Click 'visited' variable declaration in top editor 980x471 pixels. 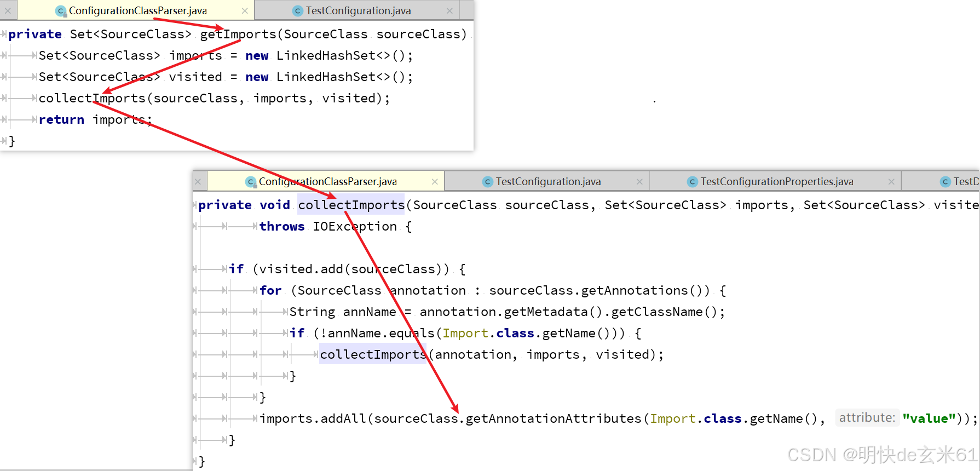pos(195,77)
